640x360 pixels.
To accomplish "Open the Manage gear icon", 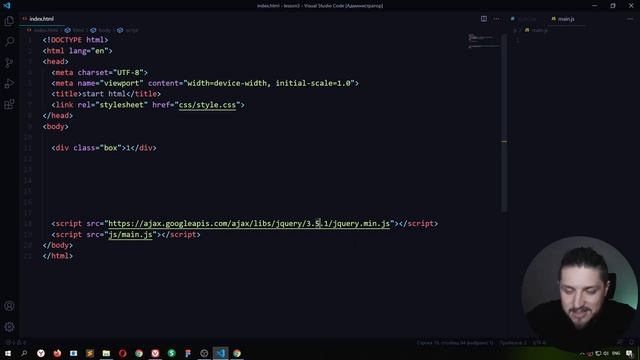I will click(x=9, y=327).
